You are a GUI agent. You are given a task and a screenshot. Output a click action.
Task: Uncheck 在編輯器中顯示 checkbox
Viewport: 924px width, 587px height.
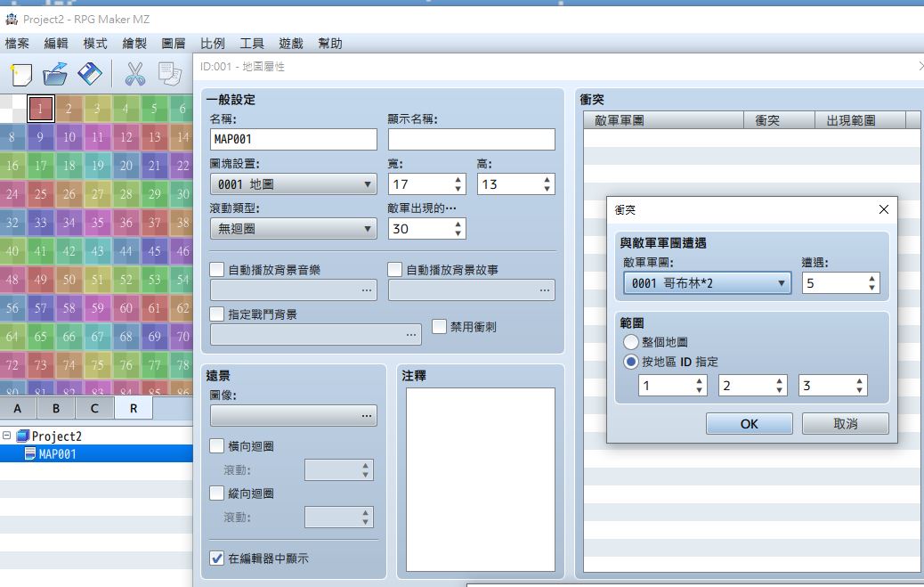pos(217,558)
